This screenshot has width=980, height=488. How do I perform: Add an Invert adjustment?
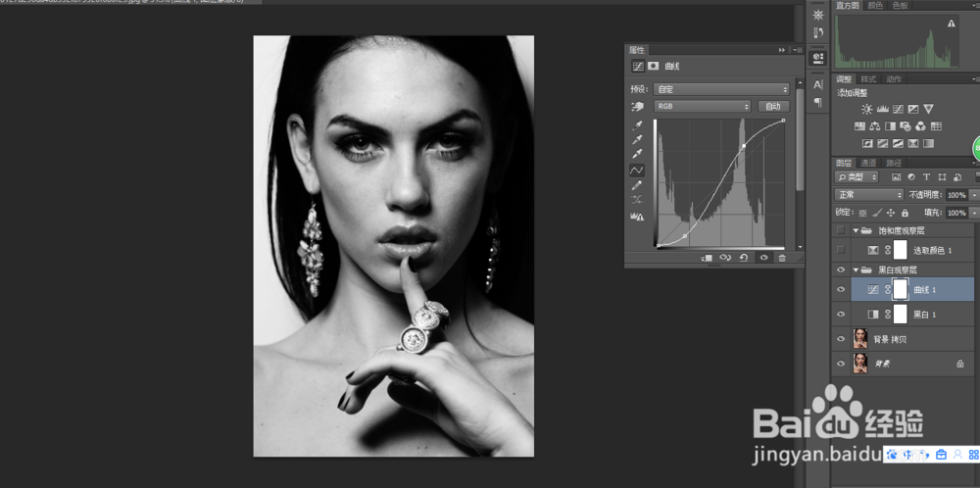coord(867,144)
